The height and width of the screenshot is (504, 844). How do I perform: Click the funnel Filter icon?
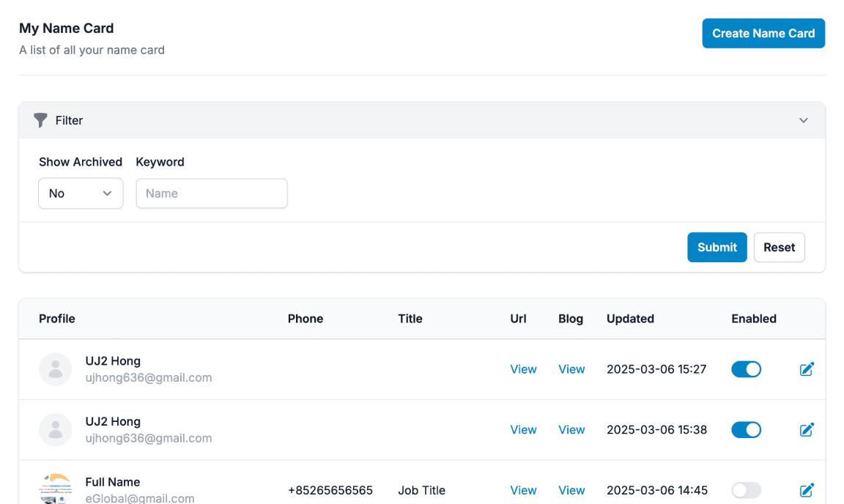pos(41,120)
